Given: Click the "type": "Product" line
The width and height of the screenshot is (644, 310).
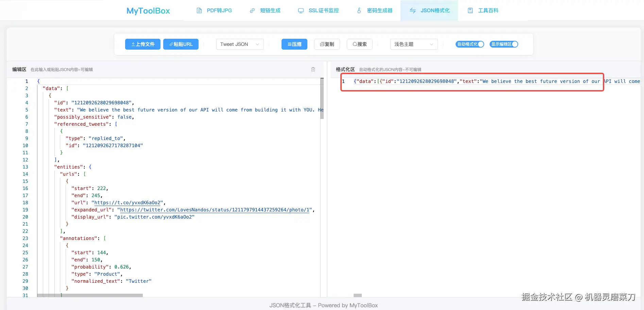Looking at the screenshot, I should pos(97,274).
